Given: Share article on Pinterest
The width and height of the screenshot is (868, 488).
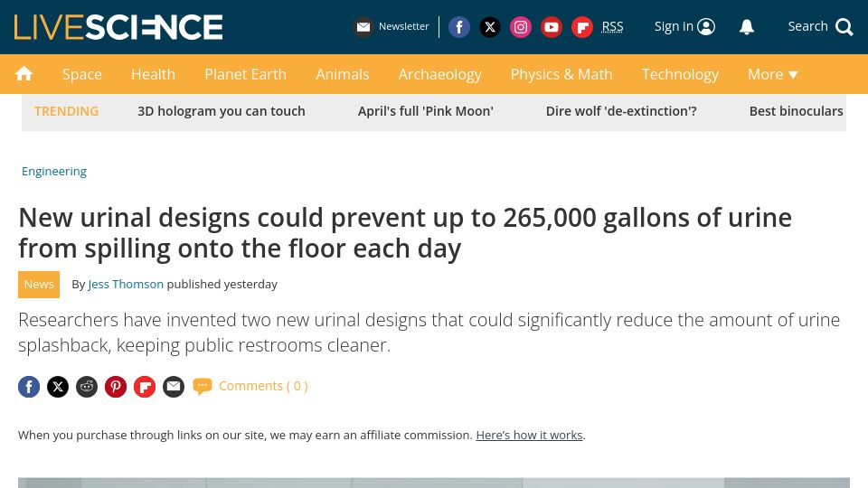Looking at the screenshot, I should pos(116,386).
